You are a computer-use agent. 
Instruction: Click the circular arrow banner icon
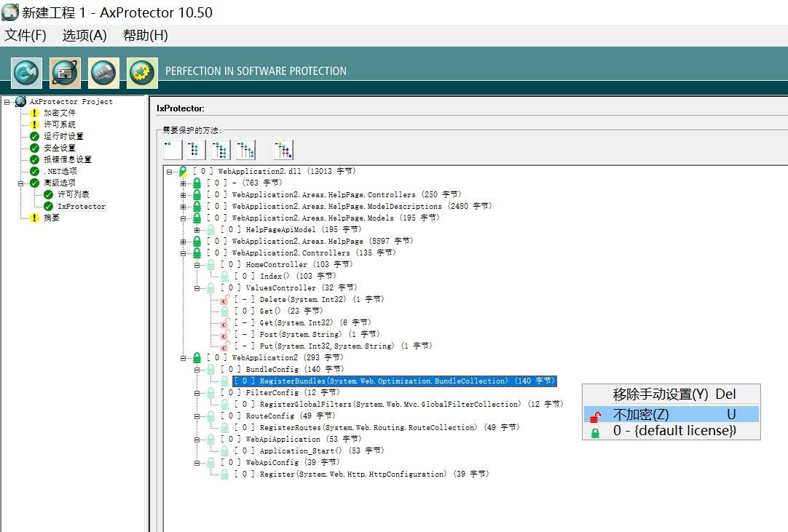coord(26,73)
